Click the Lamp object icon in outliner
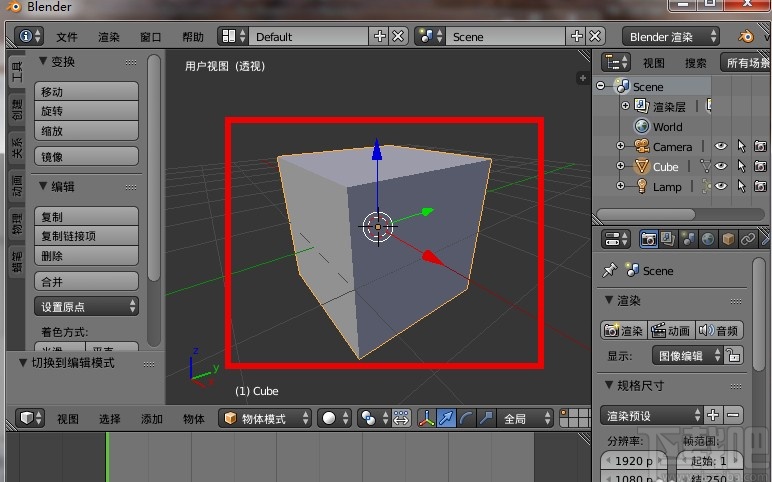The width and height of the screenshot is (772, 482). (x=642, y=187)
